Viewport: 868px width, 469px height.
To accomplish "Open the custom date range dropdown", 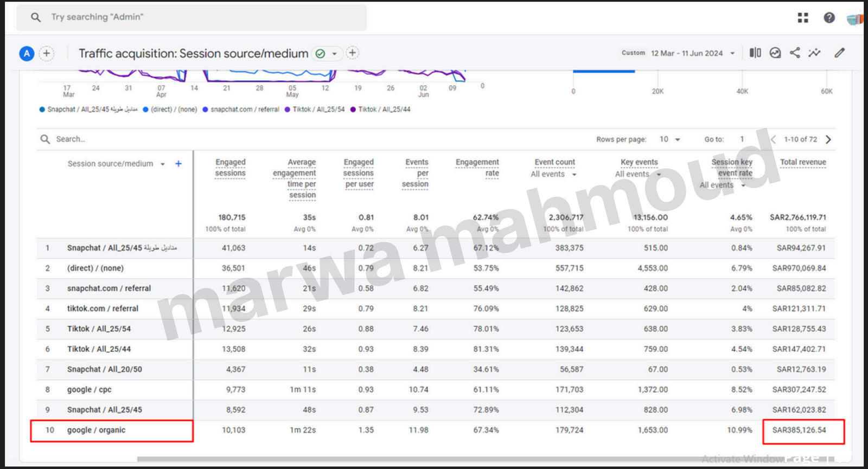I will click(692, 53).
